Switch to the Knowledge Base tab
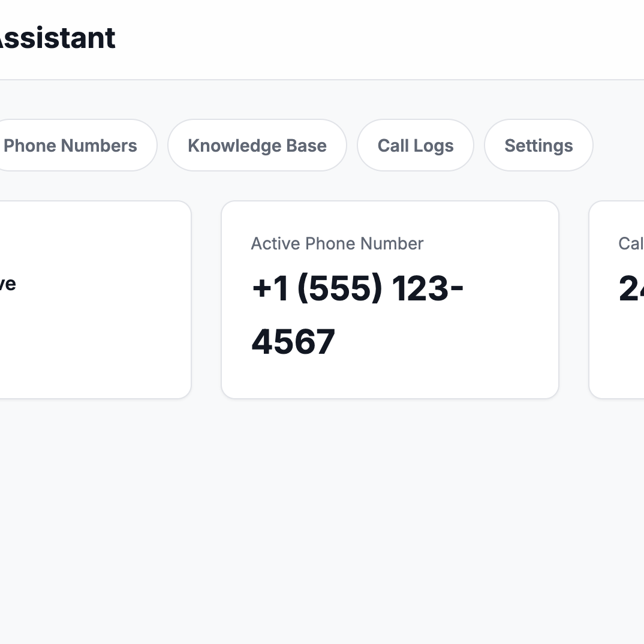 [x=257, y=146]
